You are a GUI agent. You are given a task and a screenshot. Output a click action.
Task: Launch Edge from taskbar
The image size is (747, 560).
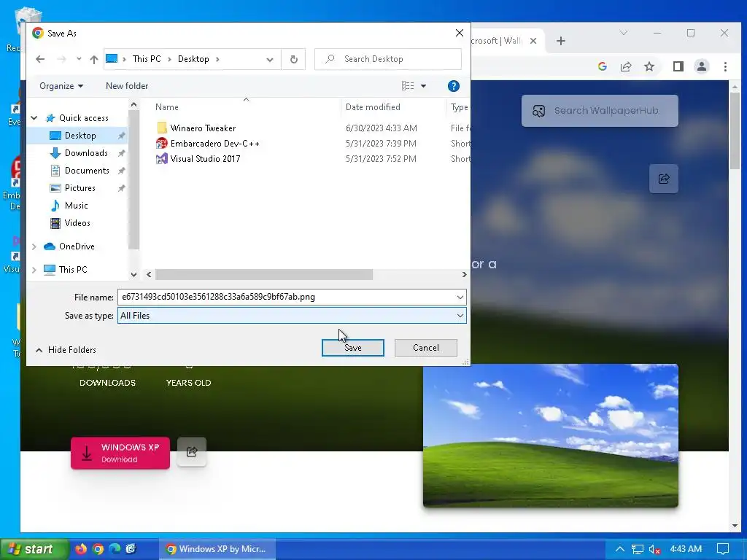(x=115, y=549)
